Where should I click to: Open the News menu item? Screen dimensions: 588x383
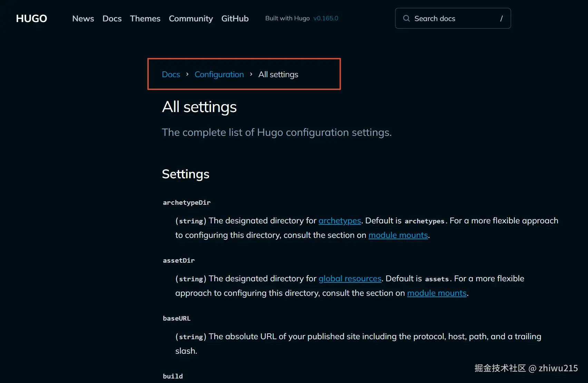click(x=83, y=18)
